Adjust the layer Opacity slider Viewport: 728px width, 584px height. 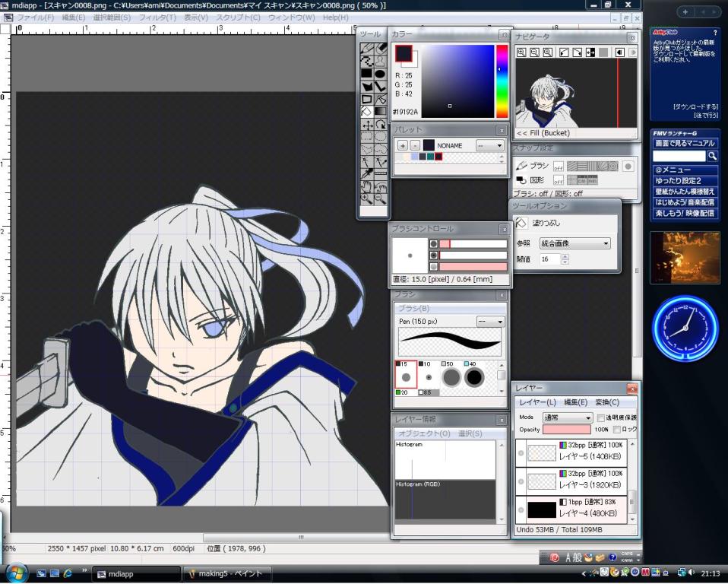point(566,430)
